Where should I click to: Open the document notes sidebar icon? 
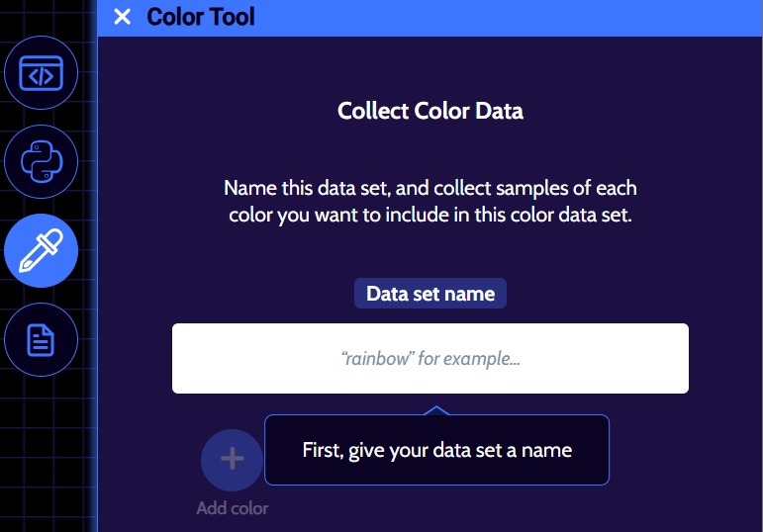tap(41, 341)
